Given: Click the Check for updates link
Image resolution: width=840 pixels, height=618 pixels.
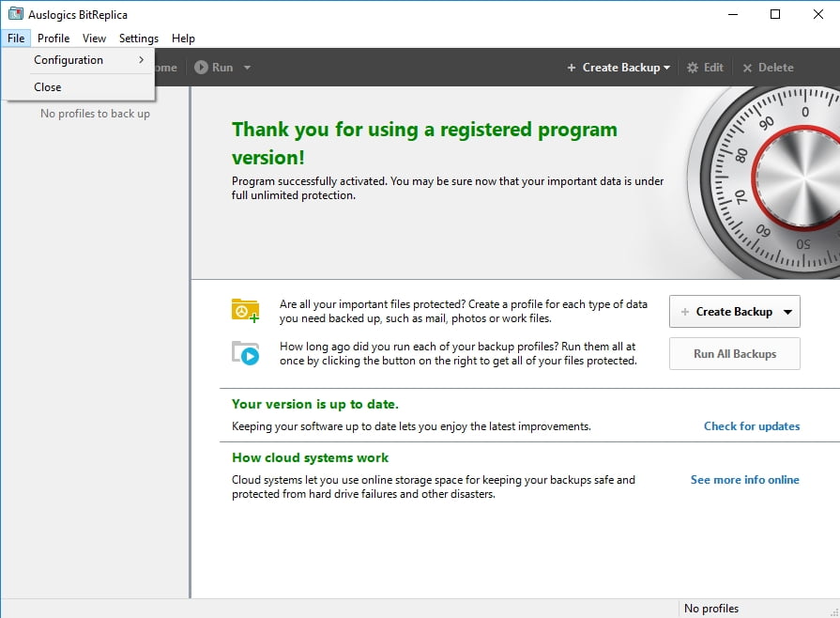Looking at the screenshot, I should [752, 425].
